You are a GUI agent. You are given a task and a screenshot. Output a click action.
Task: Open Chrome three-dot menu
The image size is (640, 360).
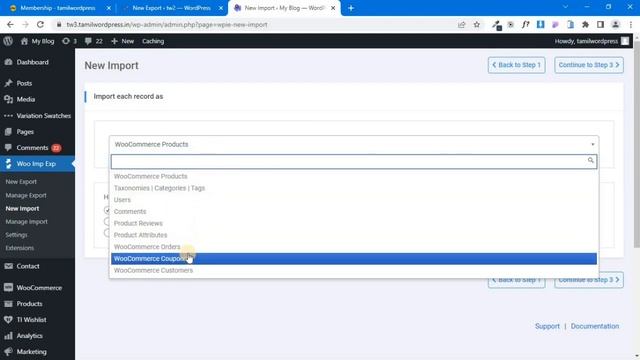[631, 24]
